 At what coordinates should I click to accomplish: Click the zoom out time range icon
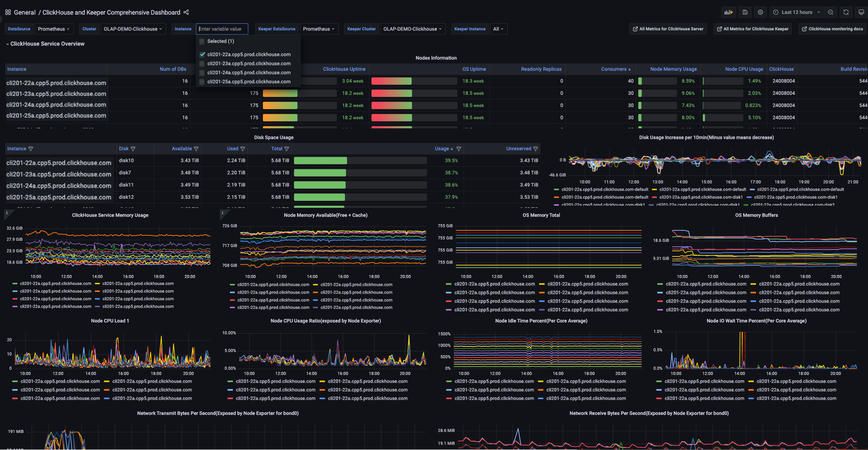pos(830,12)
